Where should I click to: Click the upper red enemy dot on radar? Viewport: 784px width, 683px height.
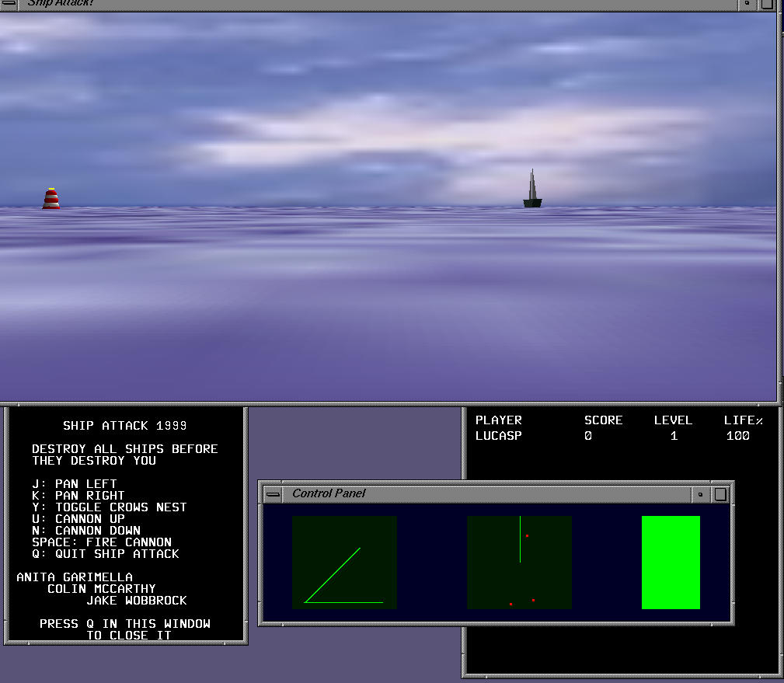pyautogui.click(x=527, y=535)
